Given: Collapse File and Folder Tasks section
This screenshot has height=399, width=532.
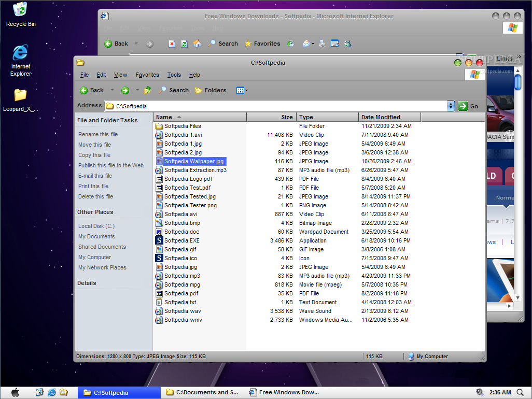Looking at the screenshot, I should click(107, 120).
